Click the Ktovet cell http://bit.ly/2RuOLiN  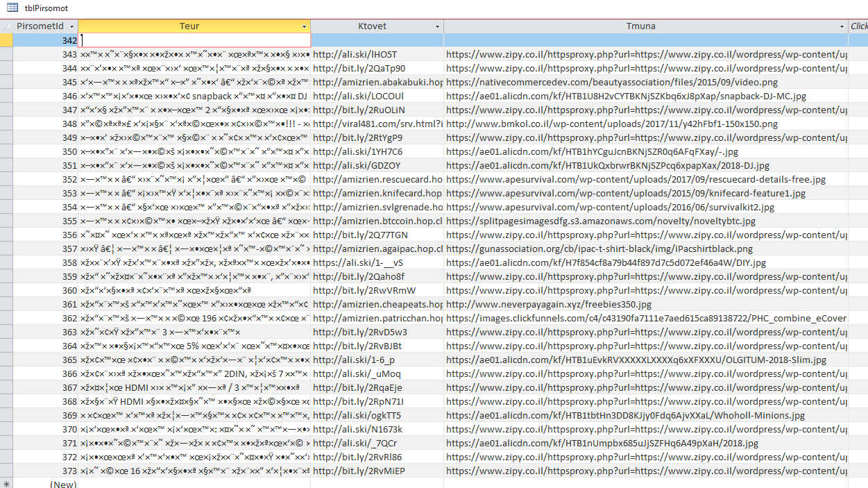[377, 110]
